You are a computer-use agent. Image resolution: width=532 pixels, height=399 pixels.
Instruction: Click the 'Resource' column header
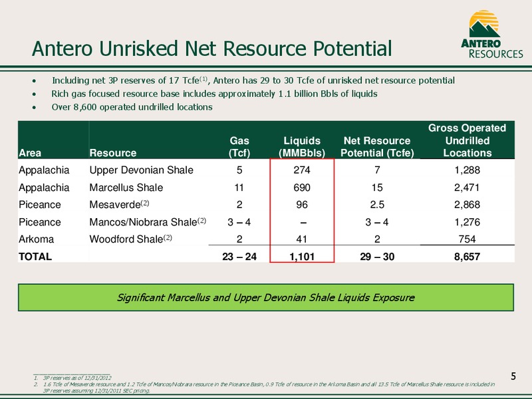tap(113, 153)
